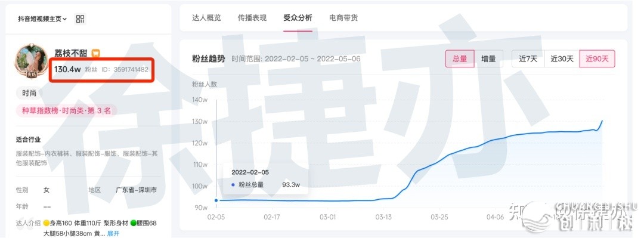Click the 荔枝不甜 username

72,54
